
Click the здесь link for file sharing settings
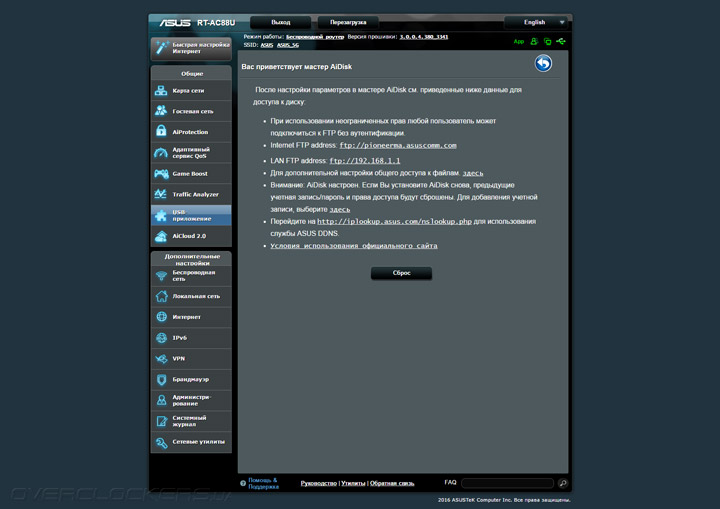point(472,173)
